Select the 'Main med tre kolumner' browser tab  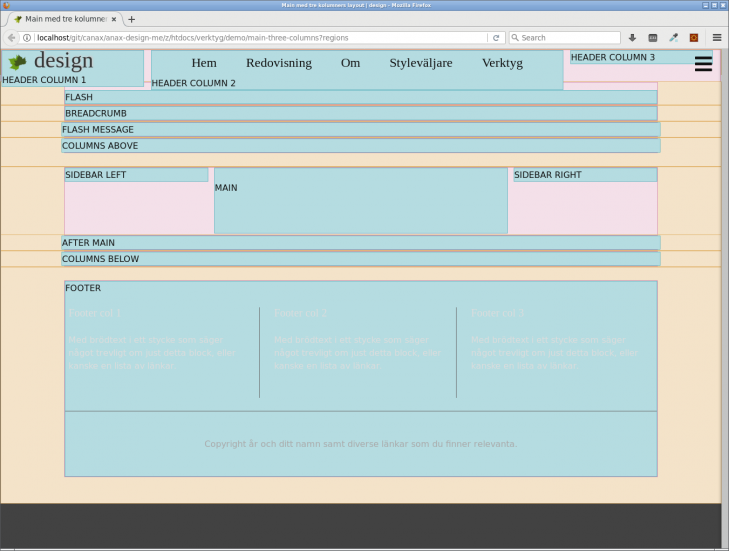65,19
